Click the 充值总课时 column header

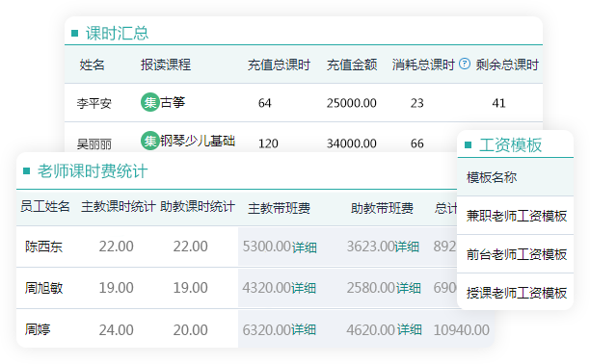click(x=279, y=65)
